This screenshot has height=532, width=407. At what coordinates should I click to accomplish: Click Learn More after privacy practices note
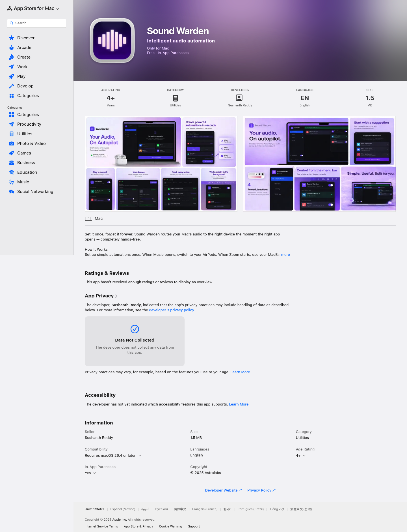point(240,372)
